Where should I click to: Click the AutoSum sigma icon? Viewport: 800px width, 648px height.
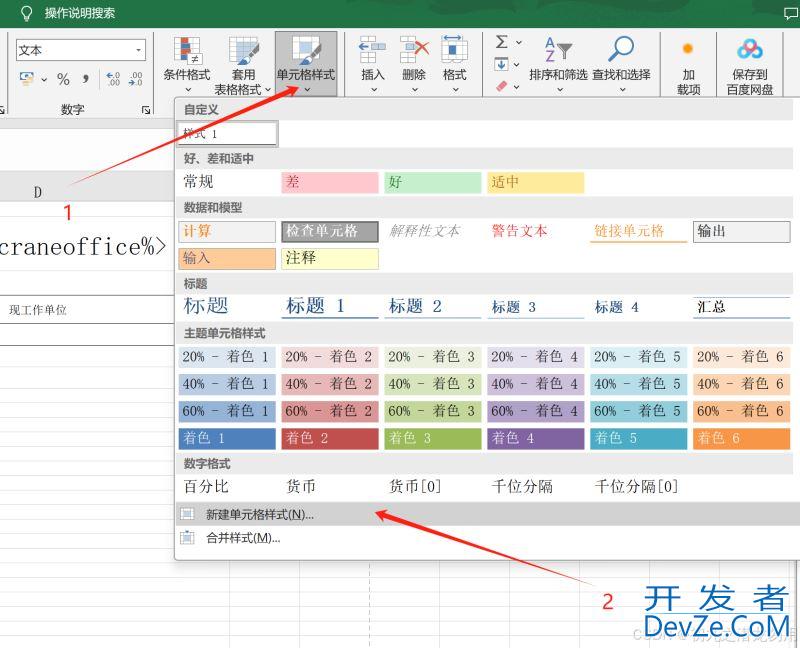[502, 42]
